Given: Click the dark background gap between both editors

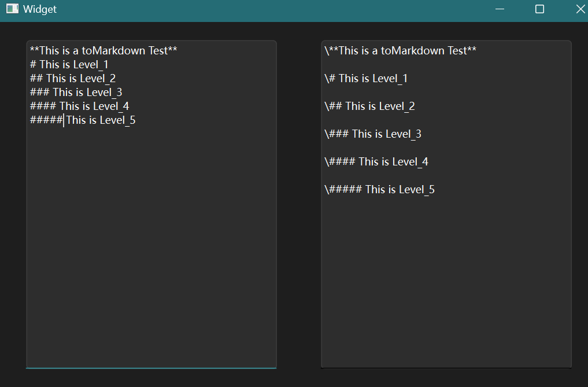Looking at the screenshot, I should tap(299, 202).
